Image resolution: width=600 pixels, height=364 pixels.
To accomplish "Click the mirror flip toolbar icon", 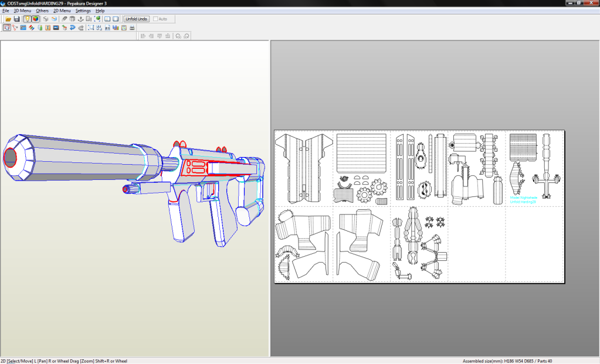I will pyautogui.click(x=89, y=19).
